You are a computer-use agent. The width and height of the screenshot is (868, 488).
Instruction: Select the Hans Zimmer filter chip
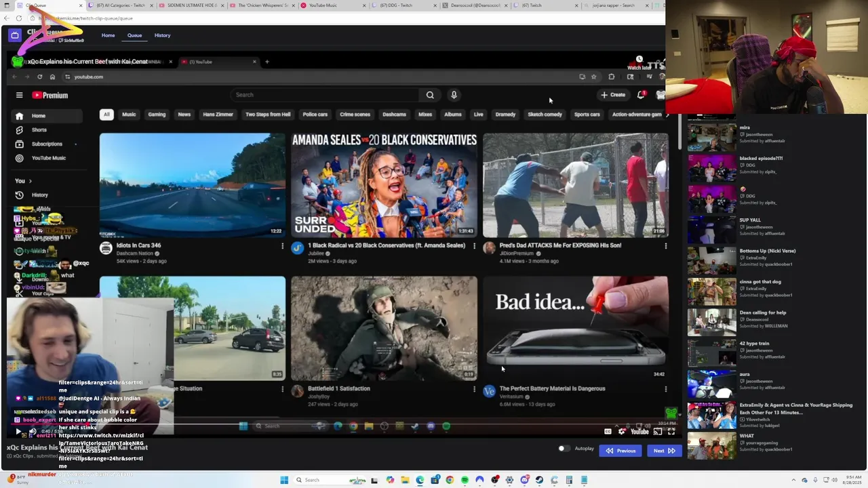(218, 115)
